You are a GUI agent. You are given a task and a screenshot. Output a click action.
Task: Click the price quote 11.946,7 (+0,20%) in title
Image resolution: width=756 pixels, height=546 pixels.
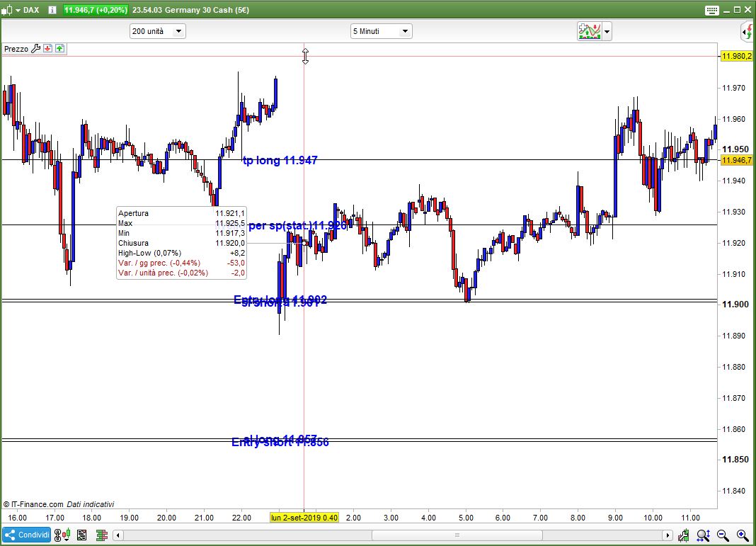pos(96,10)
